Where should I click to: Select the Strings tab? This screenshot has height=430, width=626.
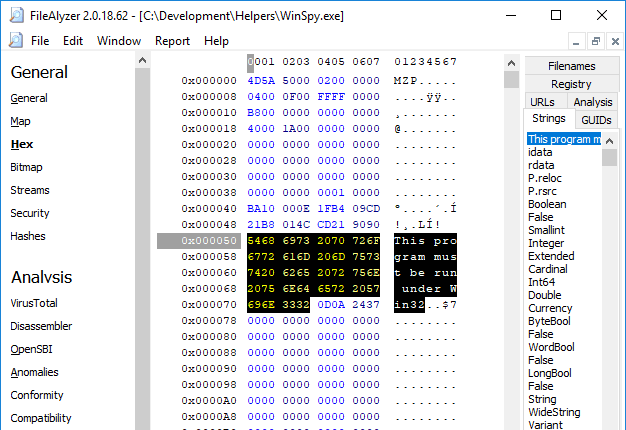point(549,118)
